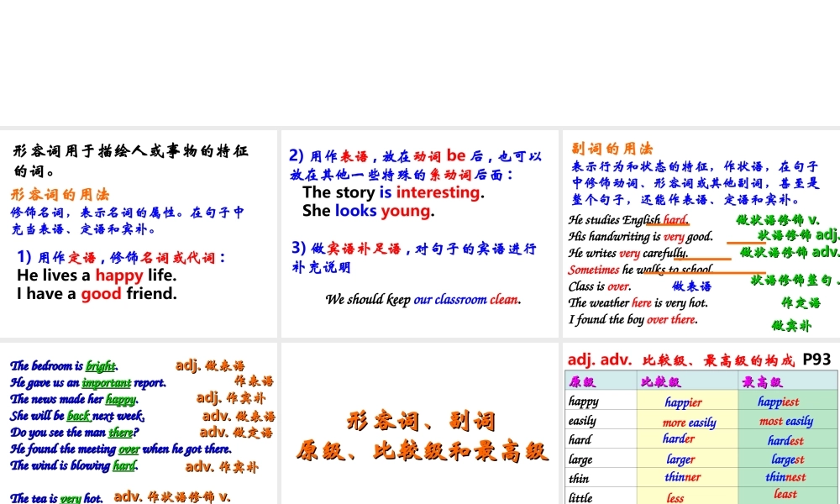
Task: Click the sentence 'The bedroom is bright.'
Action: coord(64,365)
